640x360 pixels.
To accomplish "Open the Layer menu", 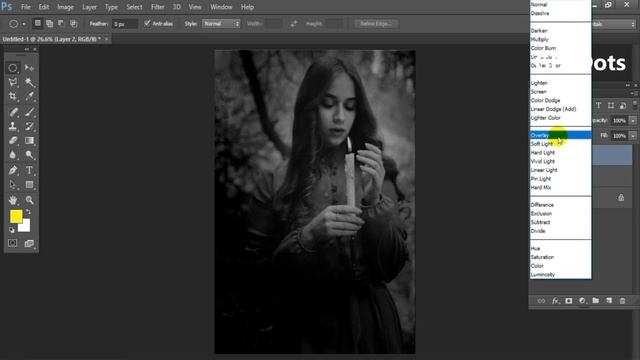I will [89, 7].
